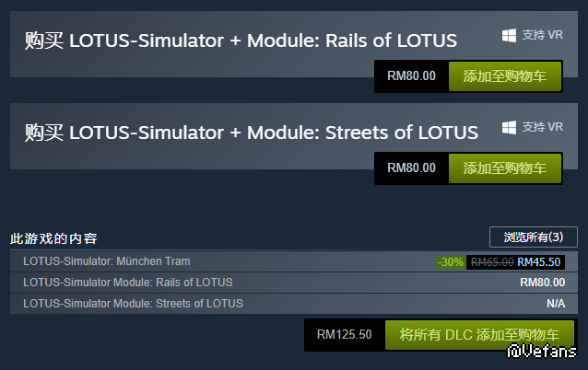Click the 此游戏的内容 section heading
The image size is (588, 370).
pyautogui.click(x=53, y=238)
